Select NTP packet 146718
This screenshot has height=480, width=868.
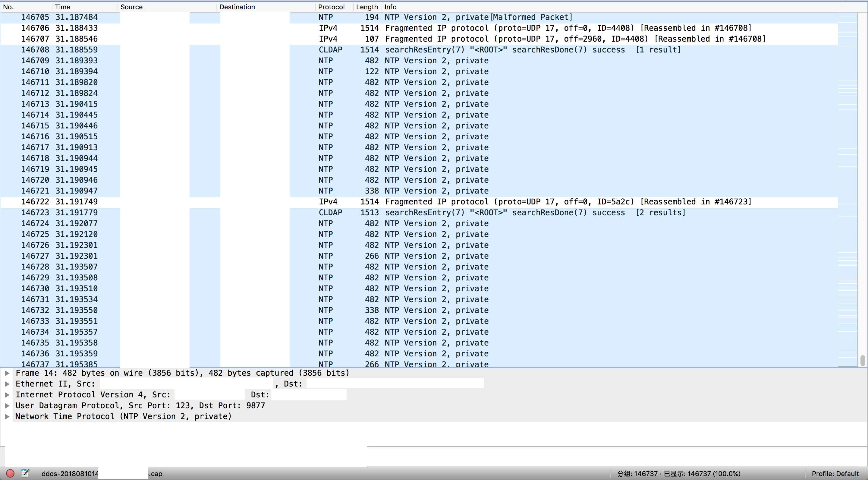click(419, 158)
